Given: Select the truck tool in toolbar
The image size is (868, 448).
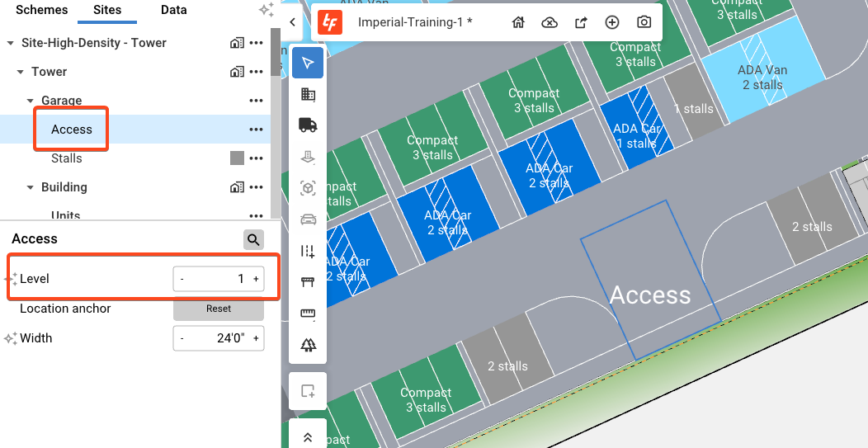Looking at the screenshot, I should pyautogui.click(x=308, y=125).
